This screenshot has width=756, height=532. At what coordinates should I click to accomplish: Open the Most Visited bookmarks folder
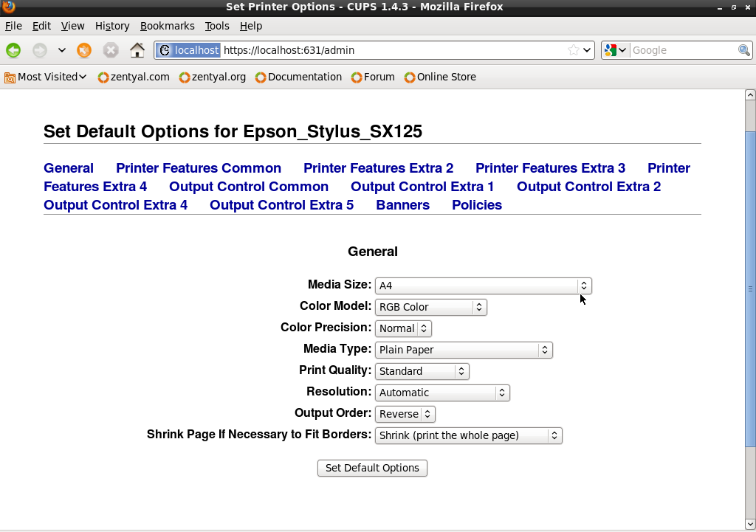coord(45,77)
